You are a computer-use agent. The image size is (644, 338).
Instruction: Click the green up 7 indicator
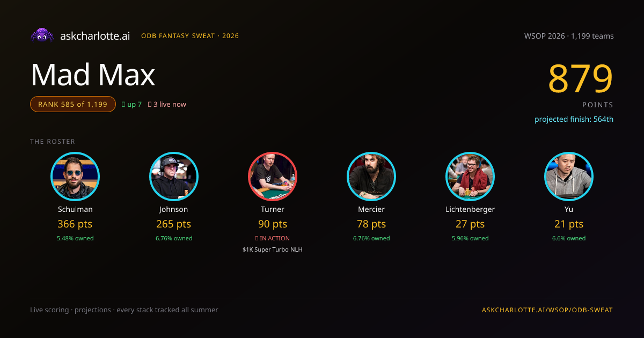click(131, 104)
